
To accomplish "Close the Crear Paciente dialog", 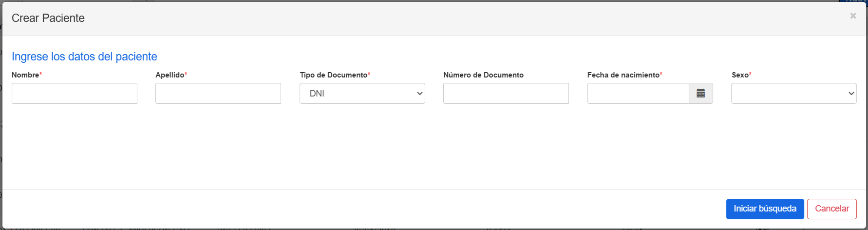I will (x=853, y=16).
